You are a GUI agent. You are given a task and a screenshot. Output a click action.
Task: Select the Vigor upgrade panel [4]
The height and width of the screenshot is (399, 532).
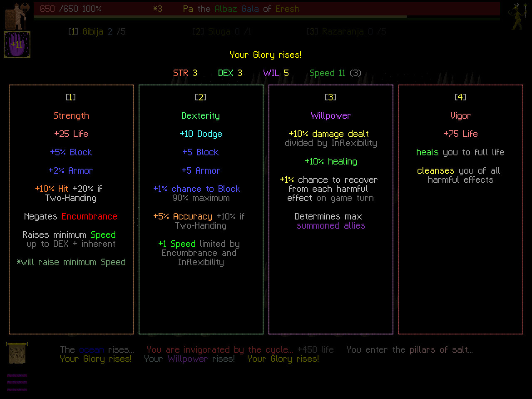460,208
